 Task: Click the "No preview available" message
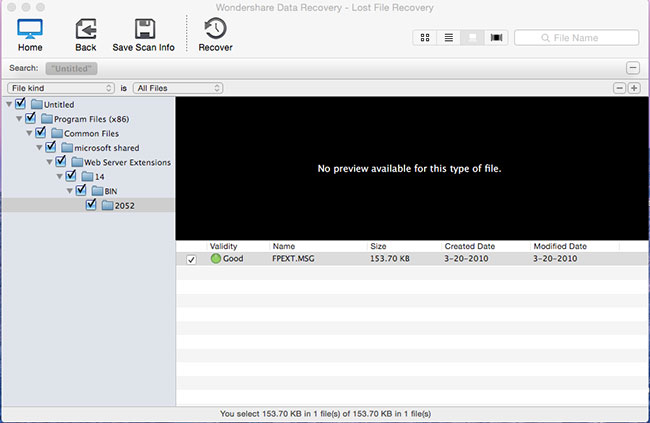(409, 168)
